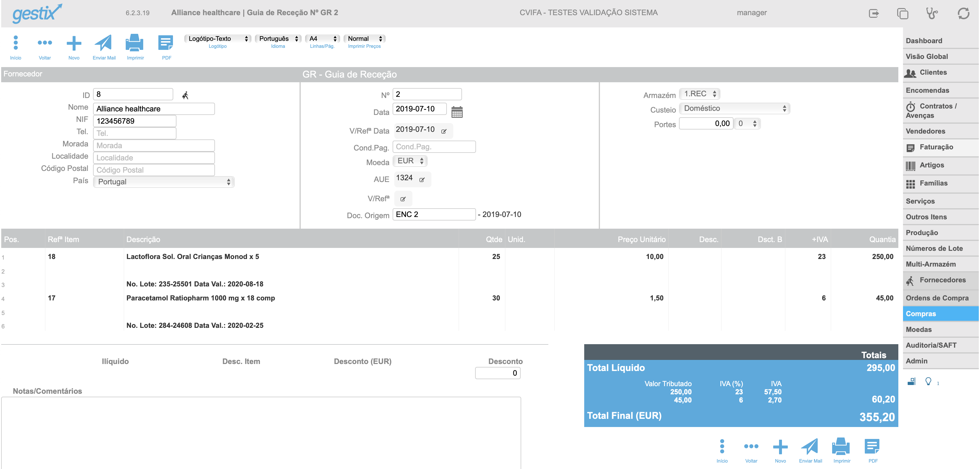Click the logout icon in header

tap(874, 13)
